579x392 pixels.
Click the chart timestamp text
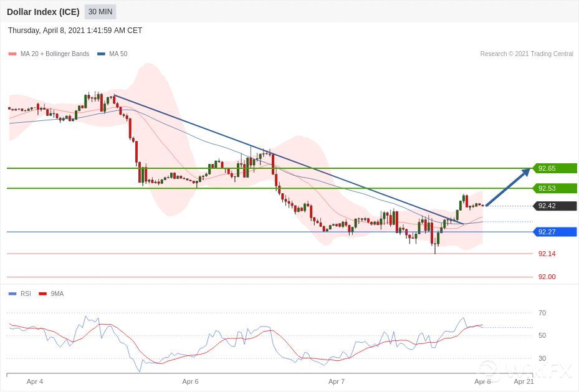[x=75, y=31]
